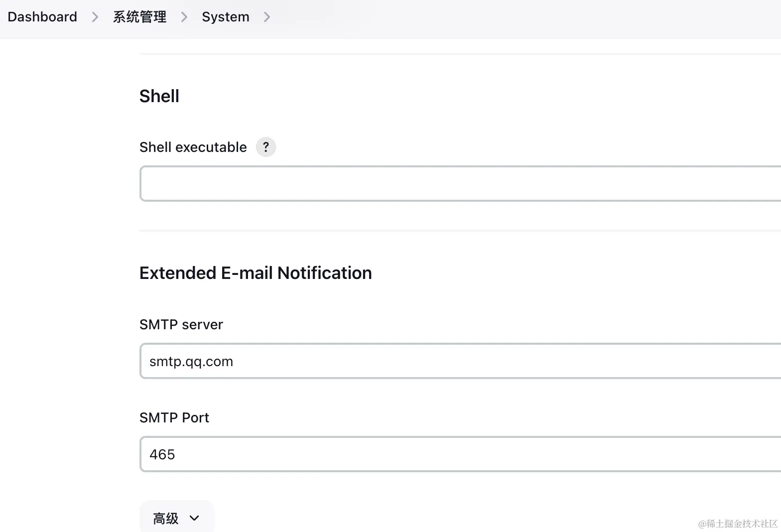Click the Shell section heading
Viewport: 781px width, 532px height.
(x=159, y=96)
